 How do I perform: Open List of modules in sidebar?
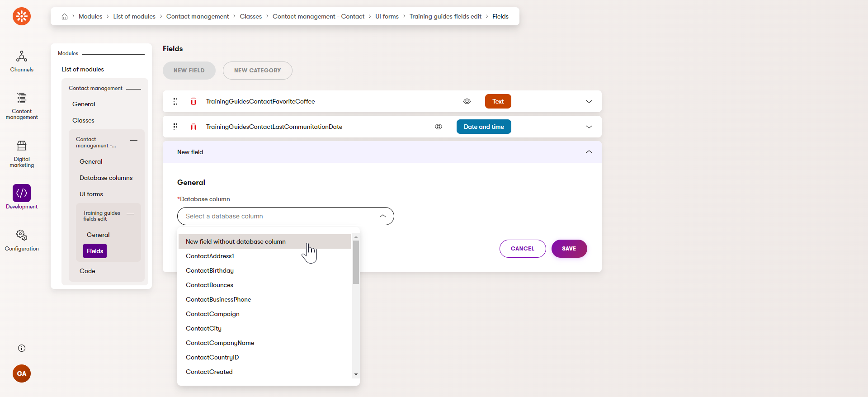[x=83, y=69]
